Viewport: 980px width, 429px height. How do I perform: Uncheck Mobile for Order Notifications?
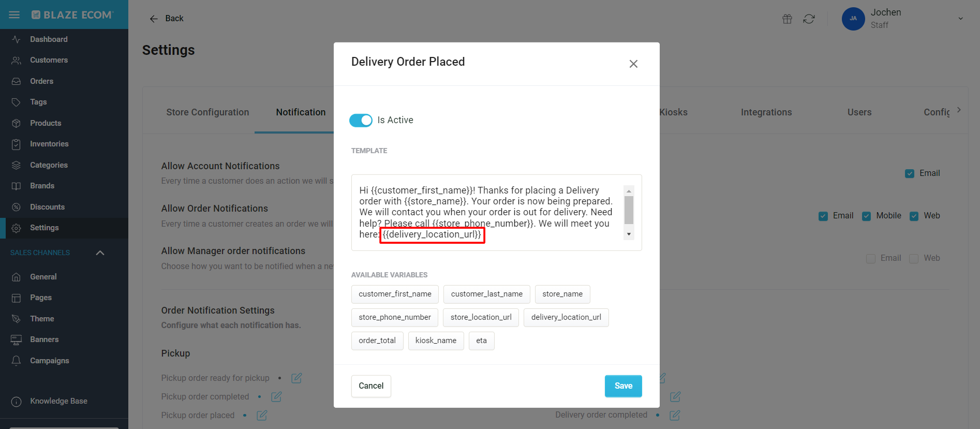(x=866, y=216)
